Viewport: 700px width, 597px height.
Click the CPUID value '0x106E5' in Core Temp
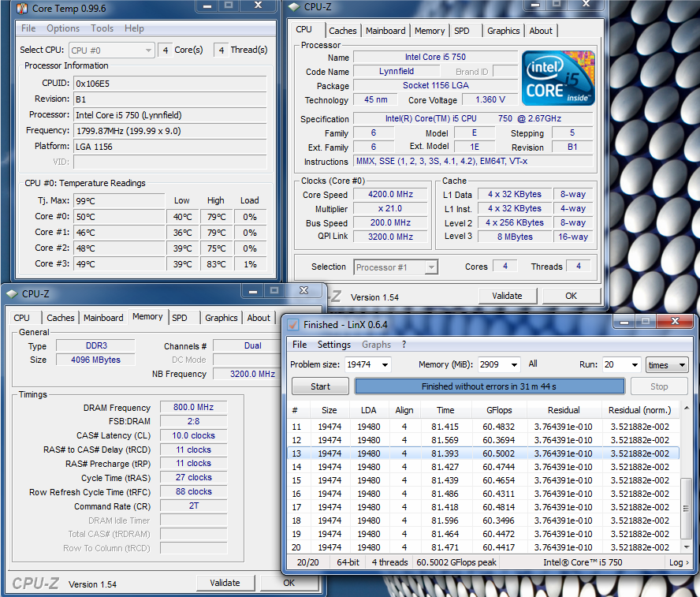[170, 84]
